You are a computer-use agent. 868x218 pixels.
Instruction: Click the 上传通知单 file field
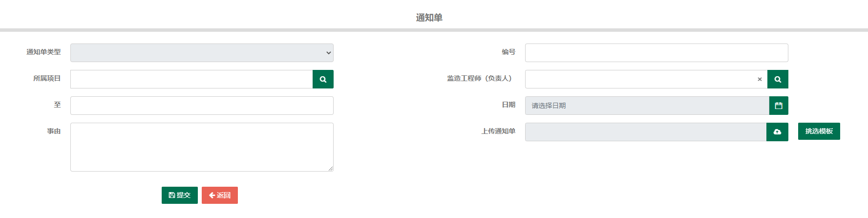pos(646,132)
